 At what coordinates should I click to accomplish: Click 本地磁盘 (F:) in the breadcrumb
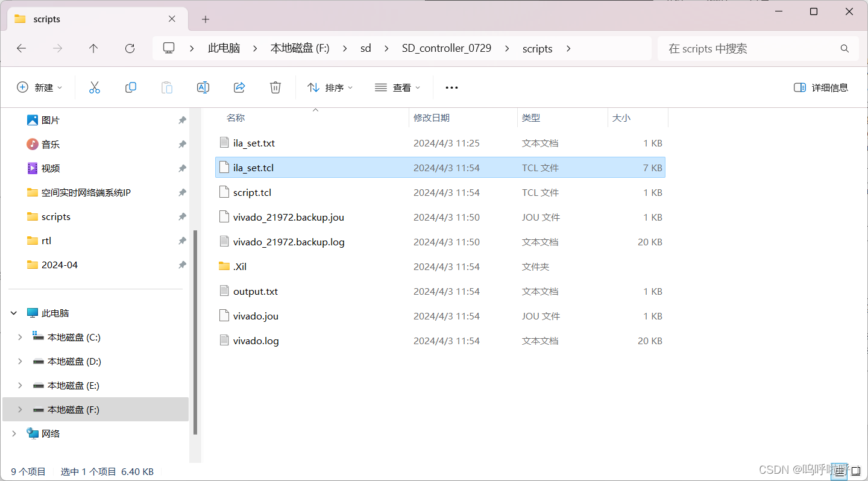point(300,48)
